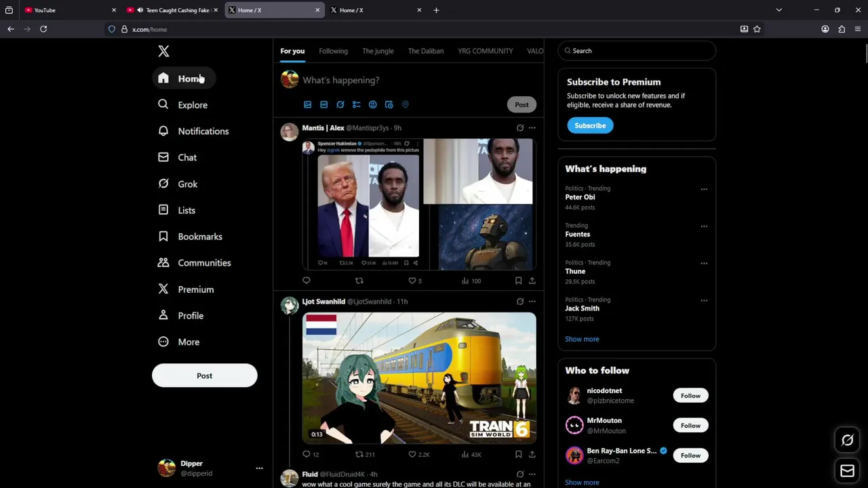Open floating messages envelope at bottom right
This screenshot has height=488, width=868.
(x=847, y=470)
